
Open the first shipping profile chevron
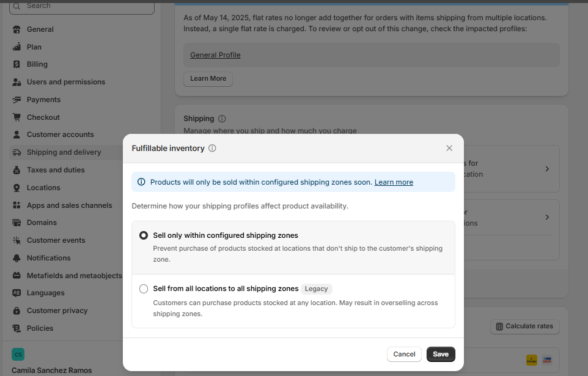(547, 169)
